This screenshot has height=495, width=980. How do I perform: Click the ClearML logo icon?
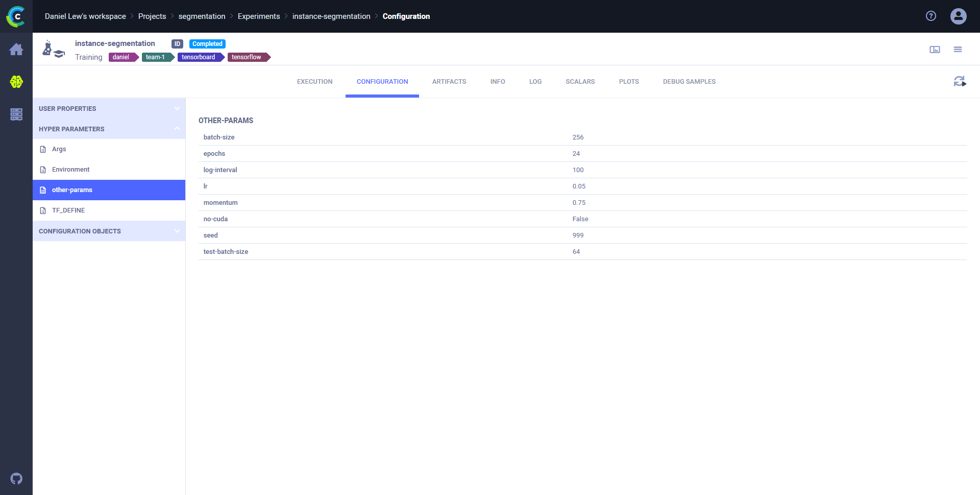pos(16,16)
